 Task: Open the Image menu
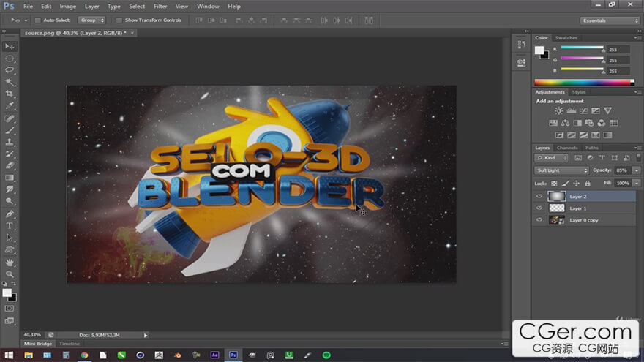(x=68, y=6)
